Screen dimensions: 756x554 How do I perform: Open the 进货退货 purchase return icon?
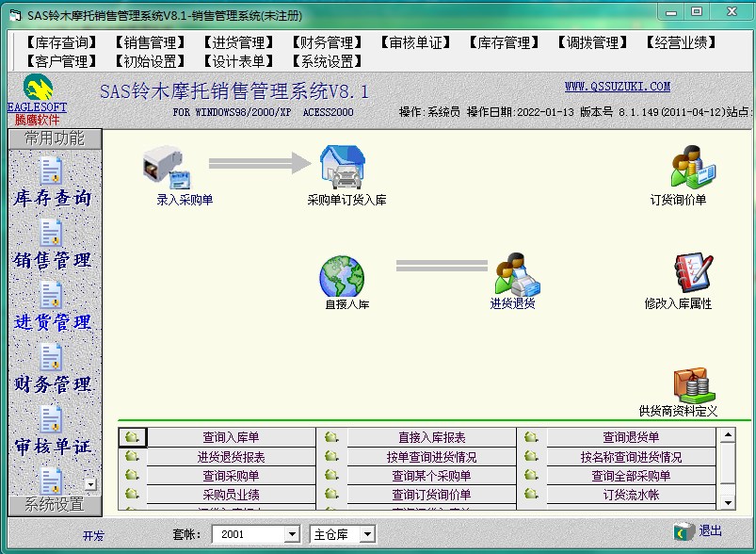[x=518, y=274]
